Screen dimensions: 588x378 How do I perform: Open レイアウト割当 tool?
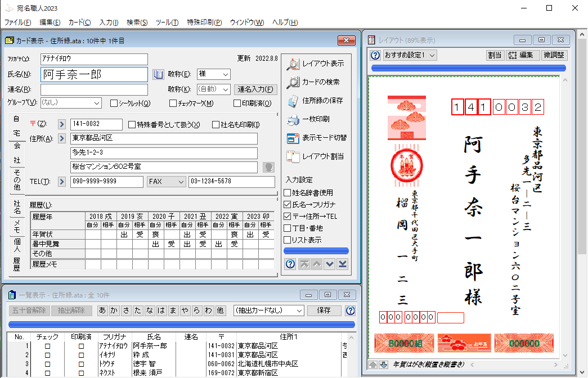[x=315, y=156]
